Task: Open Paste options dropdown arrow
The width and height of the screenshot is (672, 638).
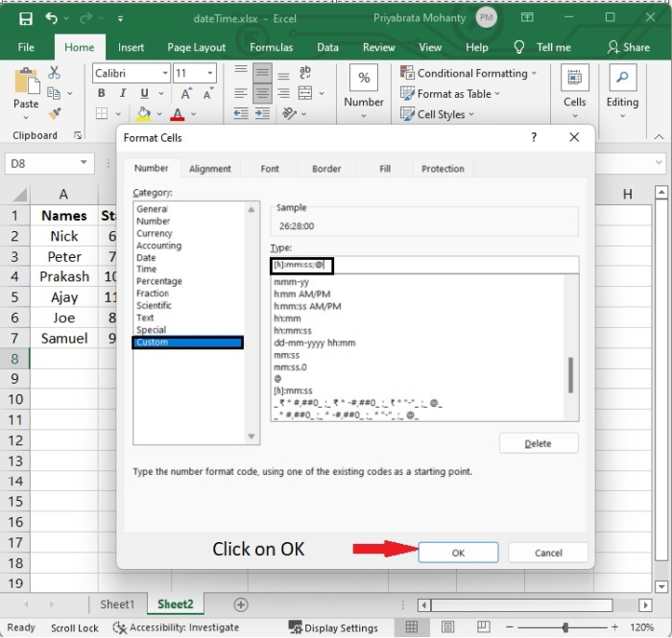Action: [x=26, y=117]
